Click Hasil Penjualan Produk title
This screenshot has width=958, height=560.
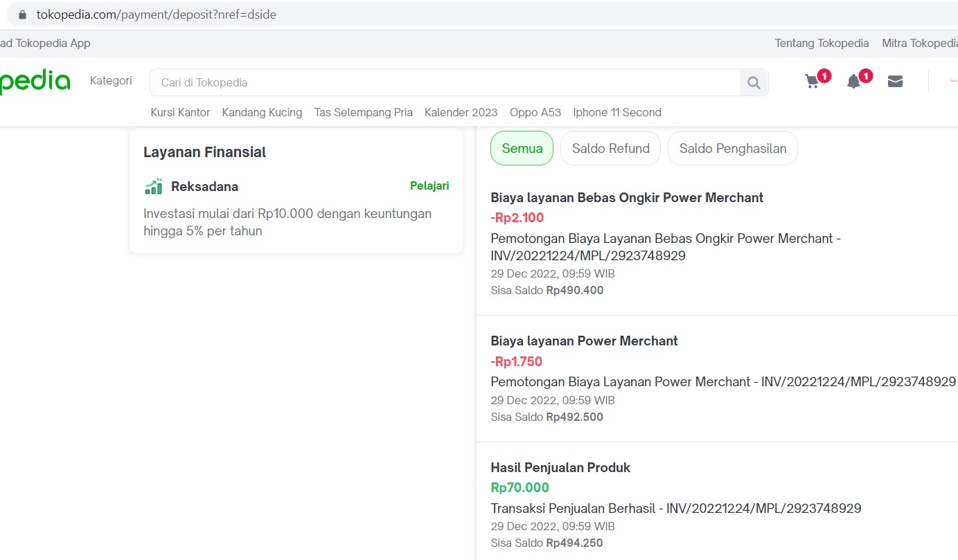(x=560, y=467)
